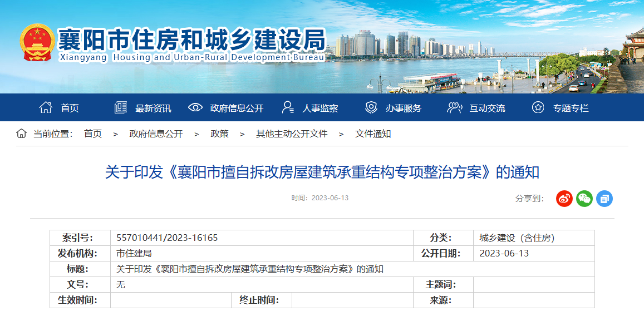The width and height of the screenshot is (644, 316).
Task: Navigate to 其他主动公开文件 breadcrumb
Action: [291, 134]
